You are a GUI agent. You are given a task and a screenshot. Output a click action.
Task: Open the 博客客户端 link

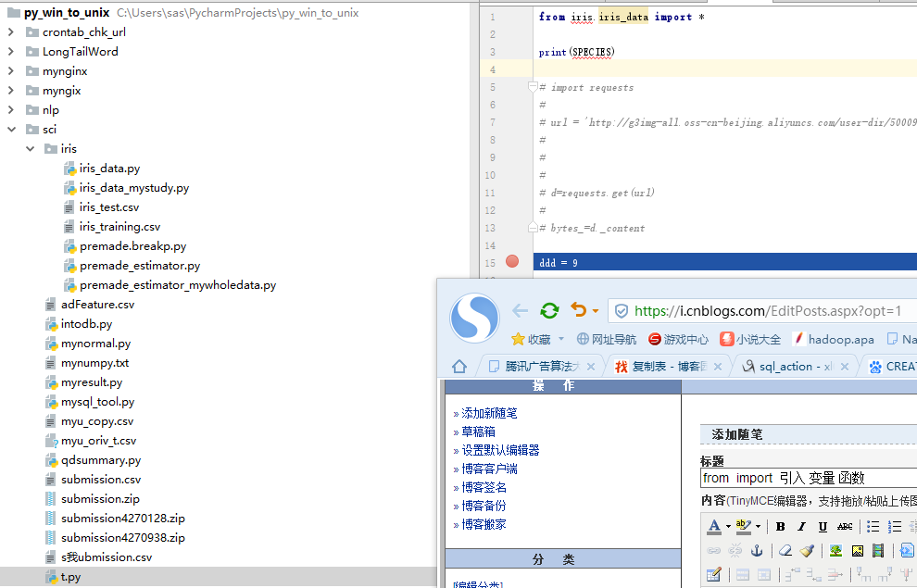click(489, 469)
